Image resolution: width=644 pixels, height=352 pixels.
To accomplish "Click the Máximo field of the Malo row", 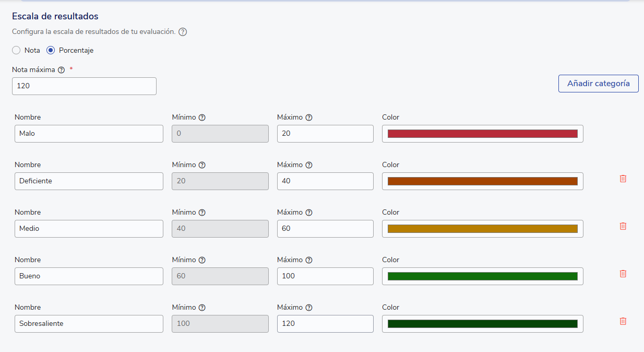I will [x=325, y=134].
